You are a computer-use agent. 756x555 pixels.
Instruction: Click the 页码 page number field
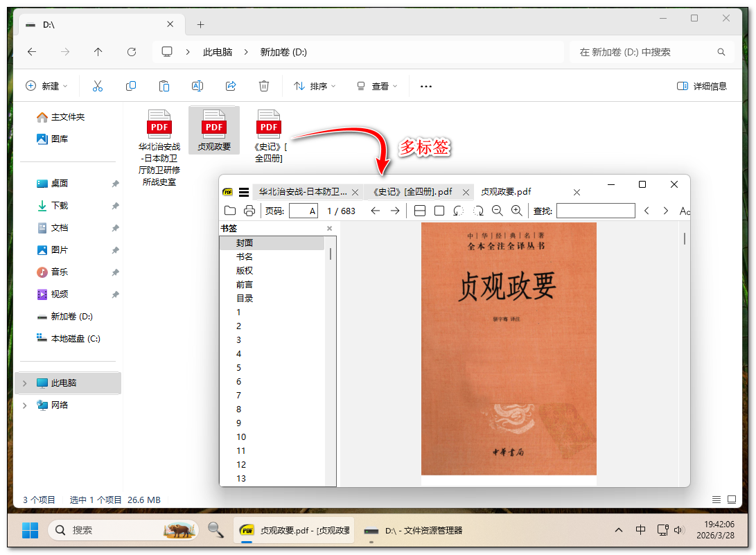304,211
